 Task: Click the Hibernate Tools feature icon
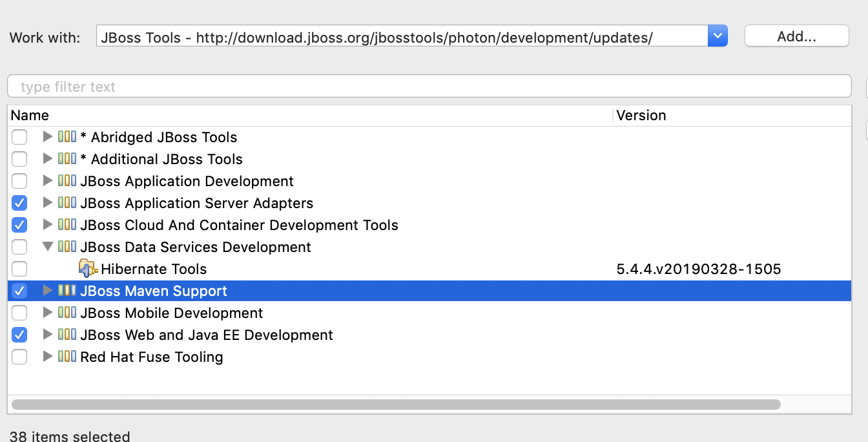88,269
